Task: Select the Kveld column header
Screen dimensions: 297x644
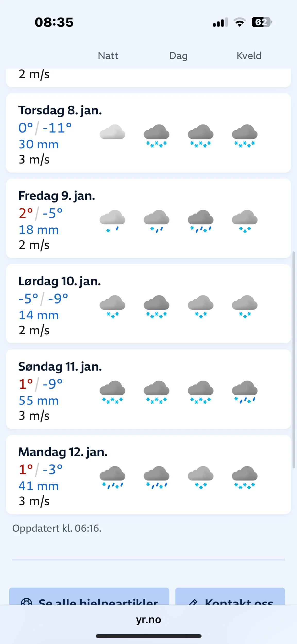Action: tap(249, 56)
